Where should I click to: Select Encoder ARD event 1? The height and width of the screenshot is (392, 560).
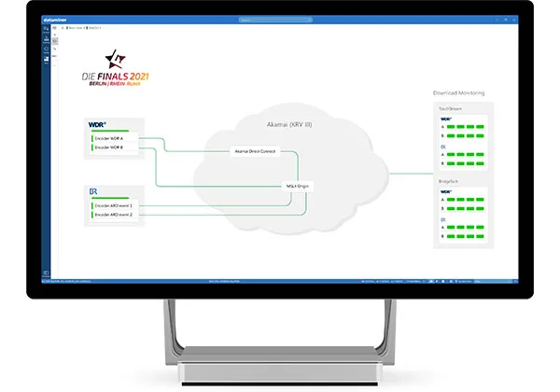point(114,205)
